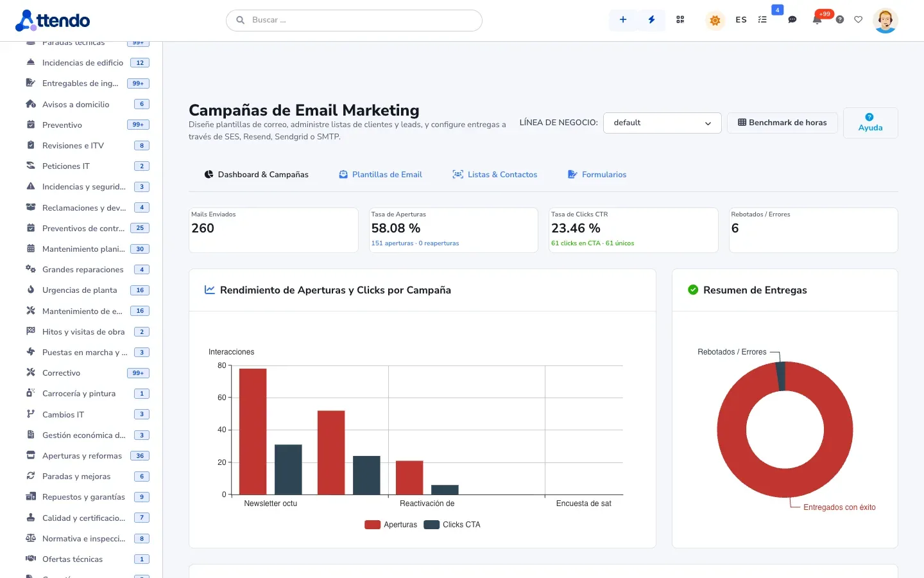The width and height of the screenshot is (924, 578).
Task: Click the Revisiones e ITV icon
Action: point(31,145)
